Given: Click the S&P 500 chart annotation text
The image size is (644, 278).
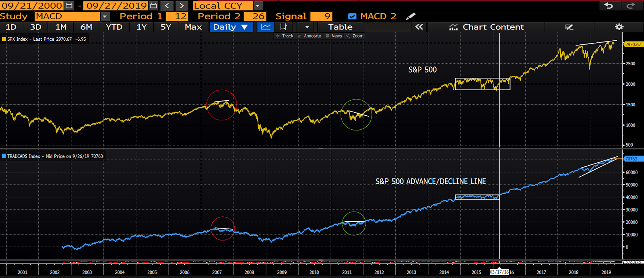Looking at the screenshot, I should 422,70.
